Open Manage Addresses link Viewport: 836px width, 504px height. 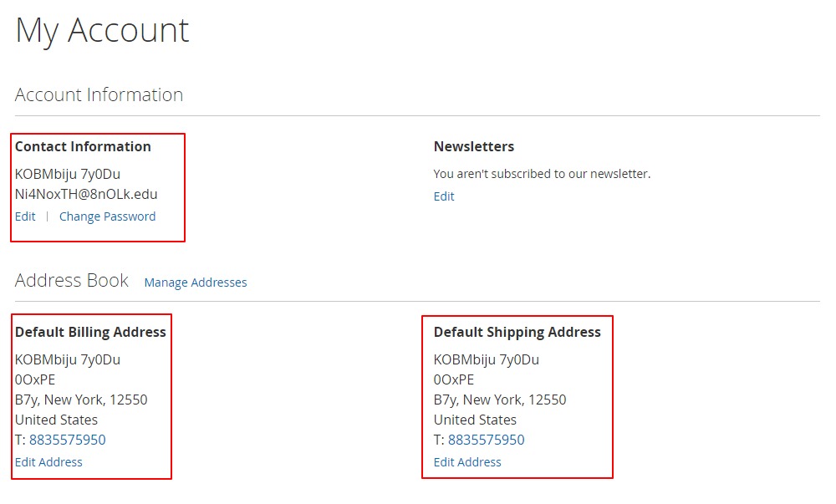pyautogui.click(x=196, y=283)
